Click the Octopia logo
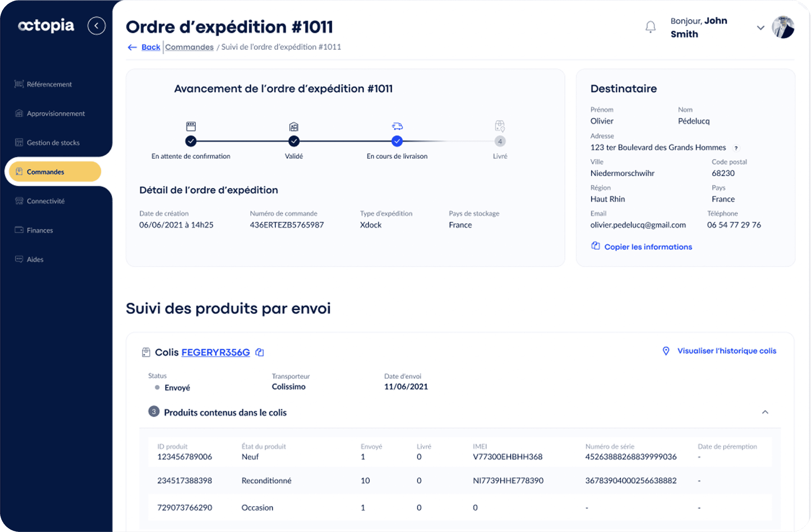Image resolution: width=811 pixels, height=532 pixels. pos(46,26)
